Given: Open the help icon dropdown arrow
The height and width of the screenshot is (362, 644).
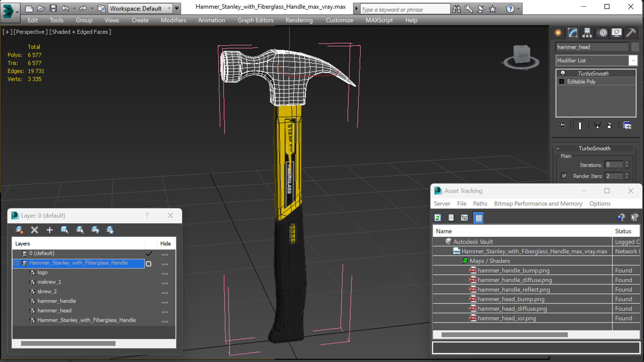Looking at the screenshot, I should click(x=518, y=9).
